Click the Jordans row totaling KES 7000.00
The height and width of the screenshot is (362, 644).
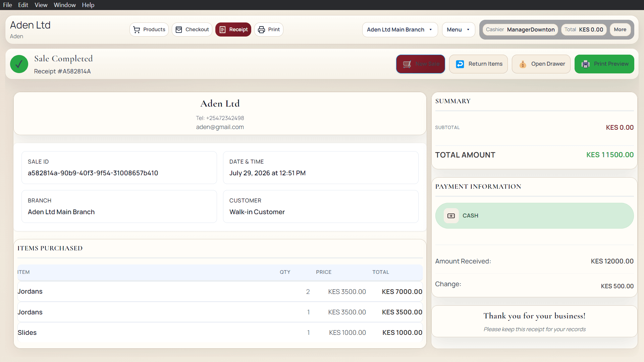(x=220, y=292)
